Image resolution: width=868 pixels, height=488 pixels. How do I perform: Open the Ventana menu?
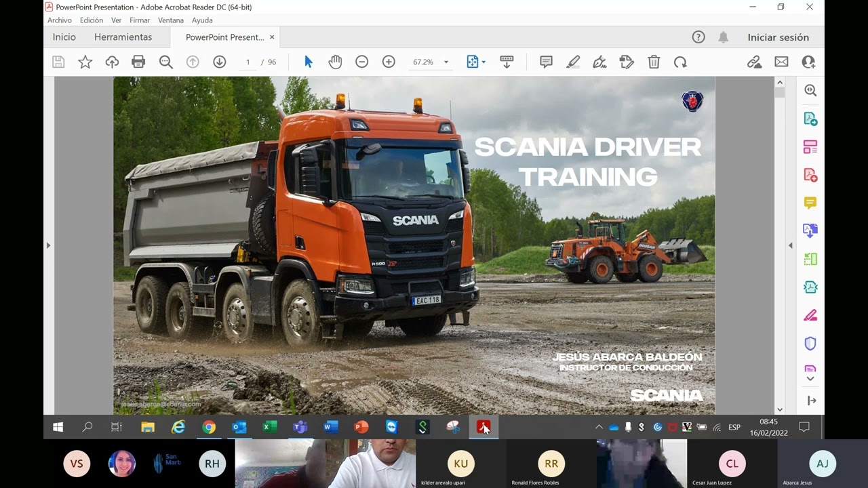[171, 20]
